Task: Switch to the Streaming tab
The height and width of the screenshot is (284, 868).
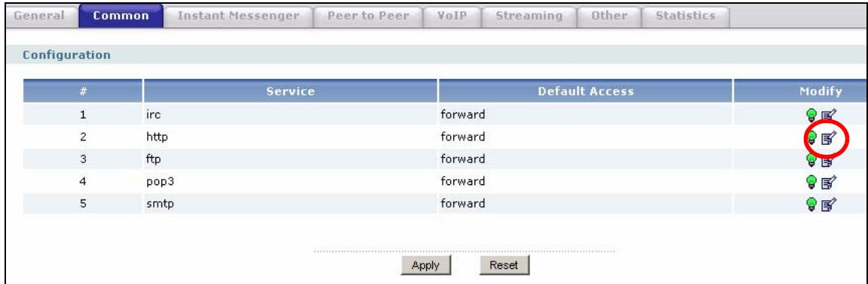Action: [x=529, y=16]
